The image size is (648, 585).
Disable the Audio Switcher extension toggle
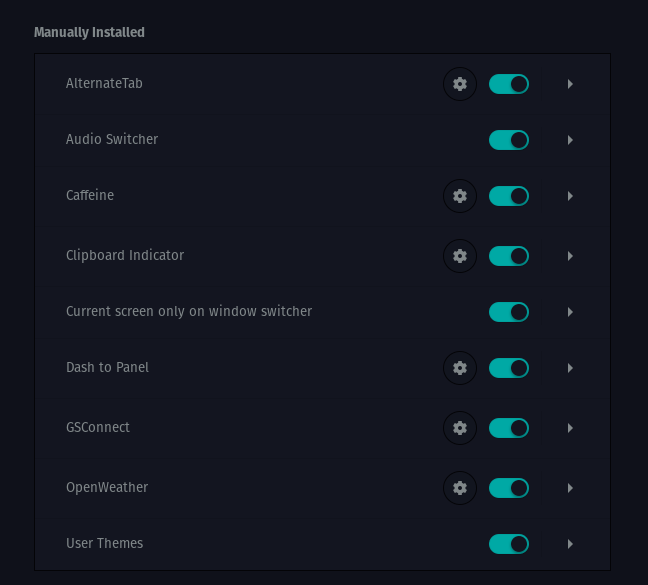(x=508, y=140)
